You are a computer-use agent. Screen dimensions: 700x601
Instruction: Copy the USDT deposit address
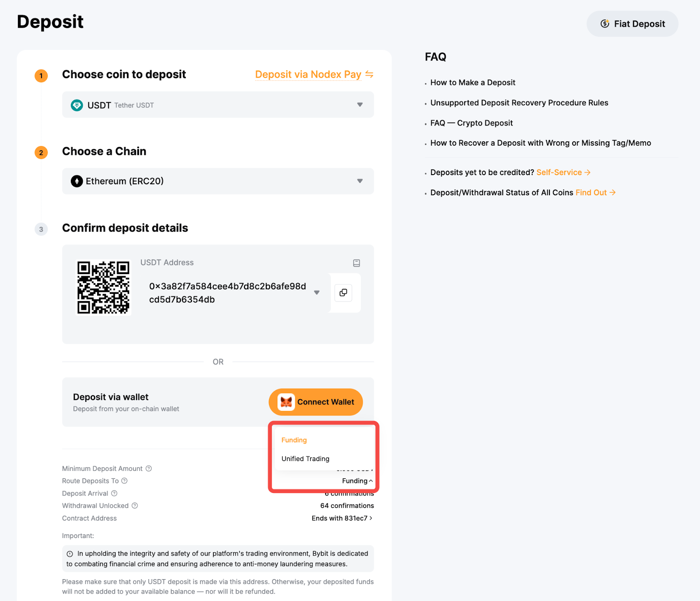(343, 292)
